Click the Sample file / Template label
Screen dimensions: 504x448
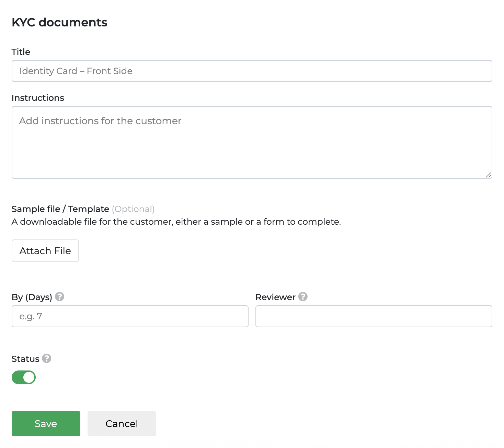[60, 209]
